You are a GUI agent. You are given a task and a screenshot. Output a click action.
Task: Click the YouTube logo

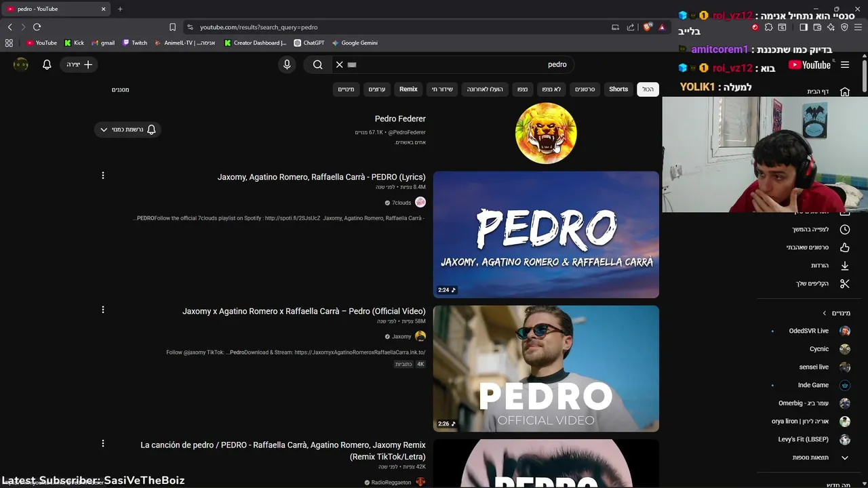[x=810, y=65]
